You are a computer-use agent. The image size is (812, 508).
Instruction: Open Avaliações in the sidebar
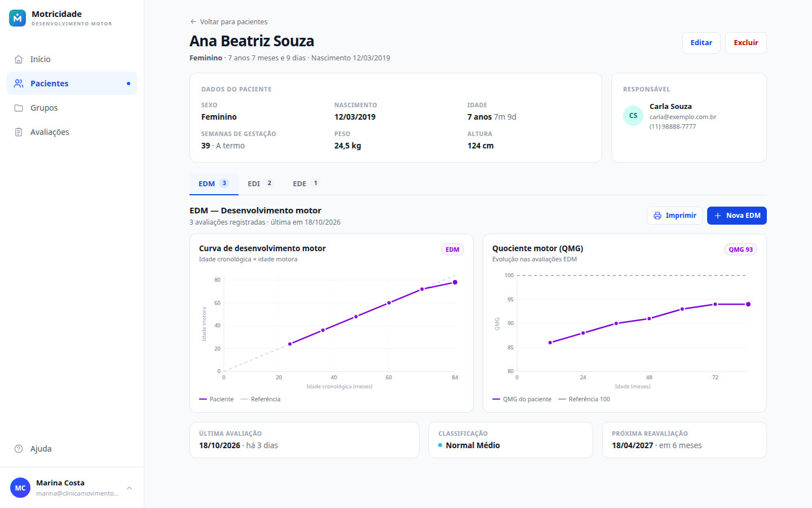tap(72, 132)
